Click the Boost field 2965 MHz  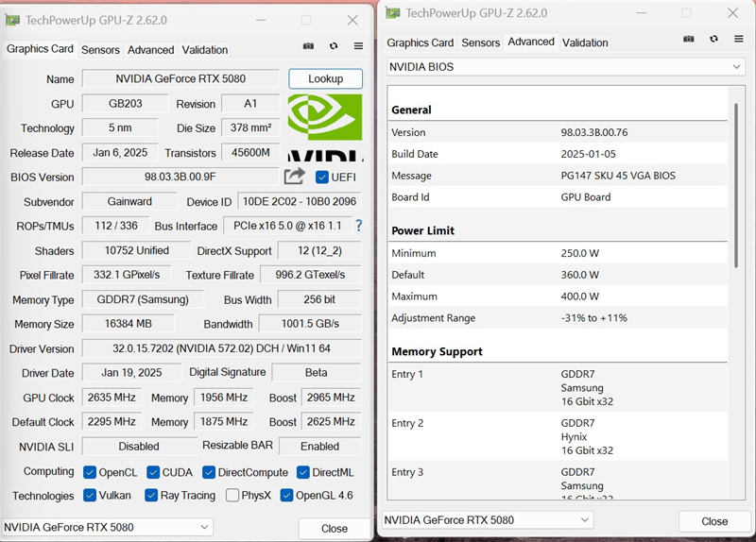pos(331,397)
